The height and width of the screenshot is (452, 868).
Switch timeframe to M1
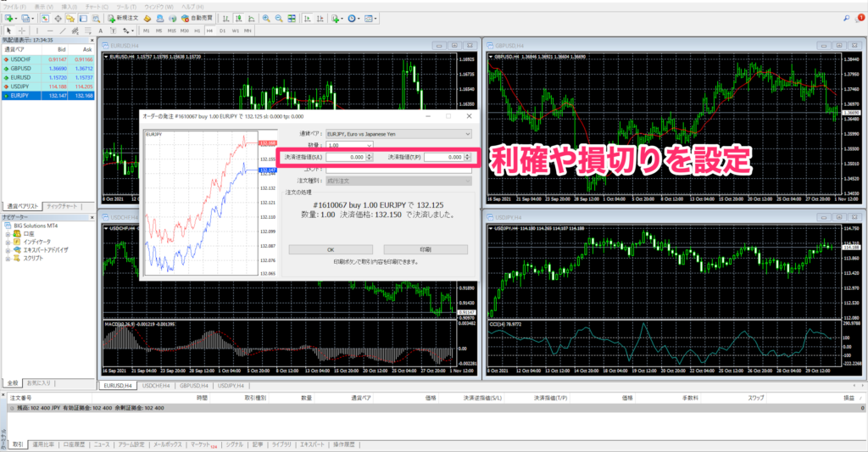pyautogui.click(x=146, y=31)
